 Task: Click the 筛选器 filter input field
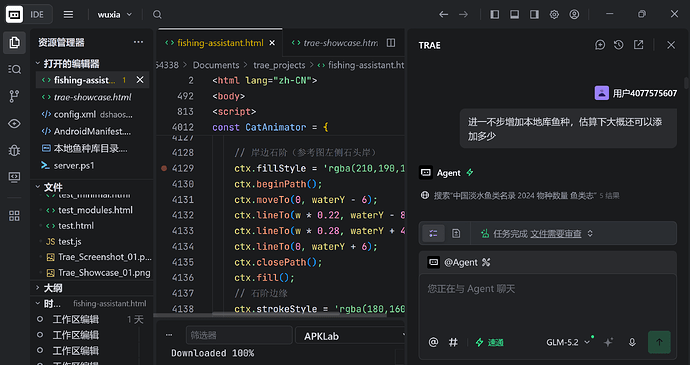(x=239, y=335)
